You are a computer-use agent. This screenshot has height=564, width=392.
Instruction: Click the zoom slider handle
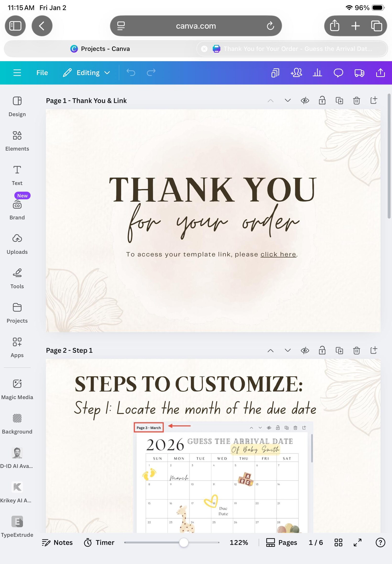click(x=184, y=543)
